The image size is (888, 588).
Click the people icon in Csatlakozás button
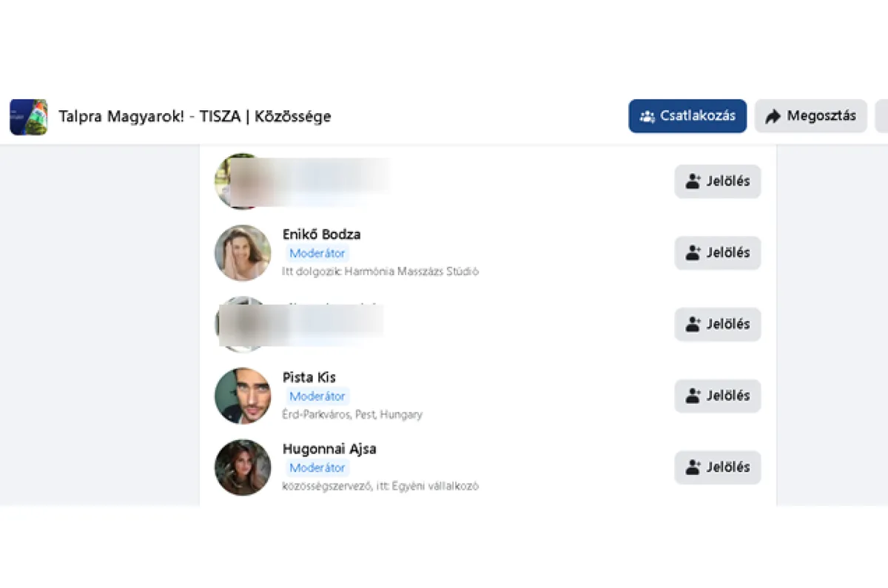[647, 116]
